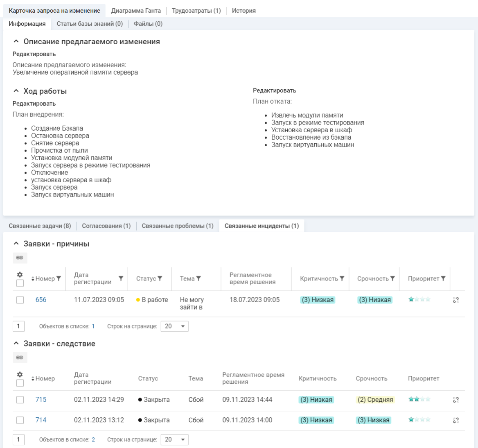Unlink request 715 with the broken-link icon
This screenshot has width=478, height=448.
[x=456, y=400]
